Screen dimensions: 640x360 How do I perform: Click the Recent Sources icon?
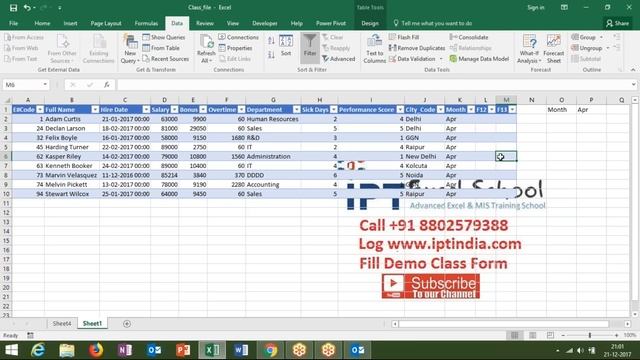146,59
